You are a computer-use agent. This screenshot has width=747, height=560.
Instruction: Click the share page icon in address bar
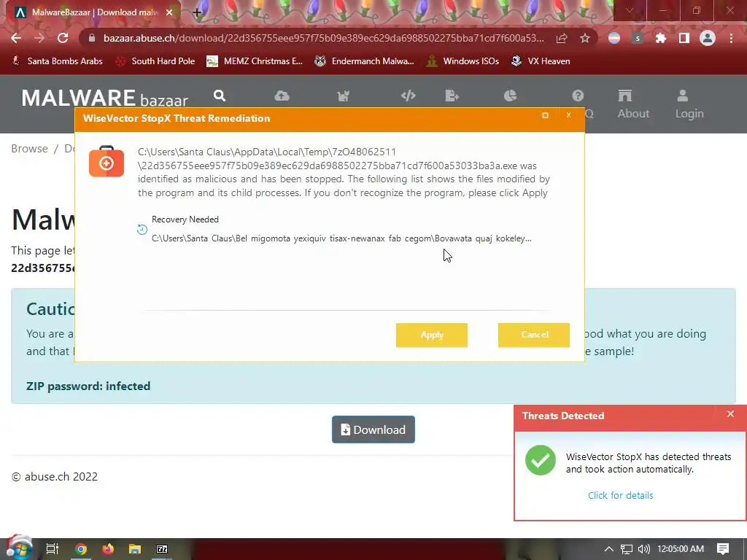pos(562,38)
